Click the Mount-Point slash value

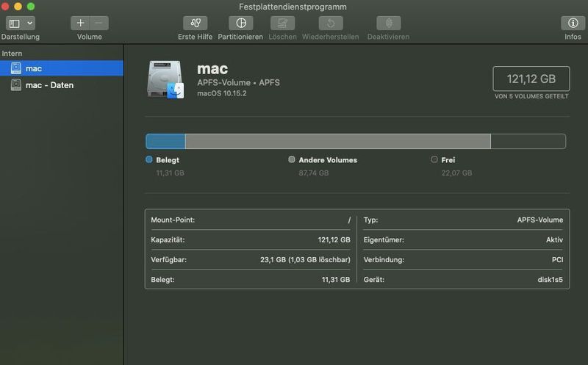(348, 220)
